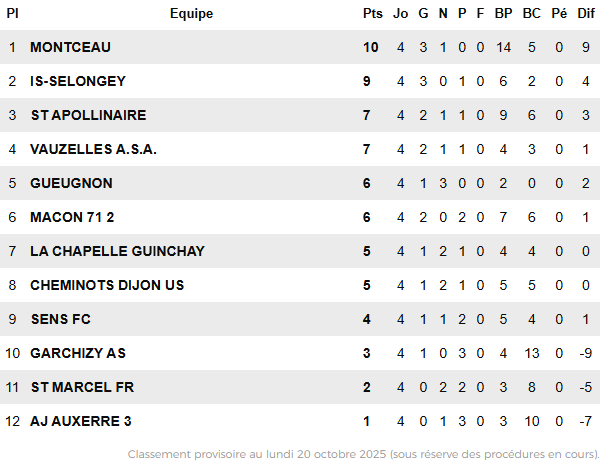The height and width of the screenshot is (463, 602).
Task: Click the BP column header
Action: coord(503,14)
